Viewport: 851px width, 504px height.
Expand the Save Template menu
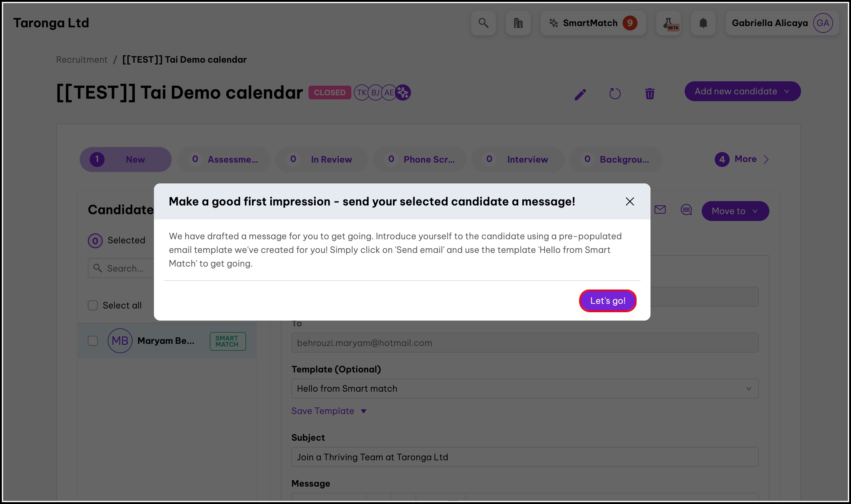coord(329,411)
